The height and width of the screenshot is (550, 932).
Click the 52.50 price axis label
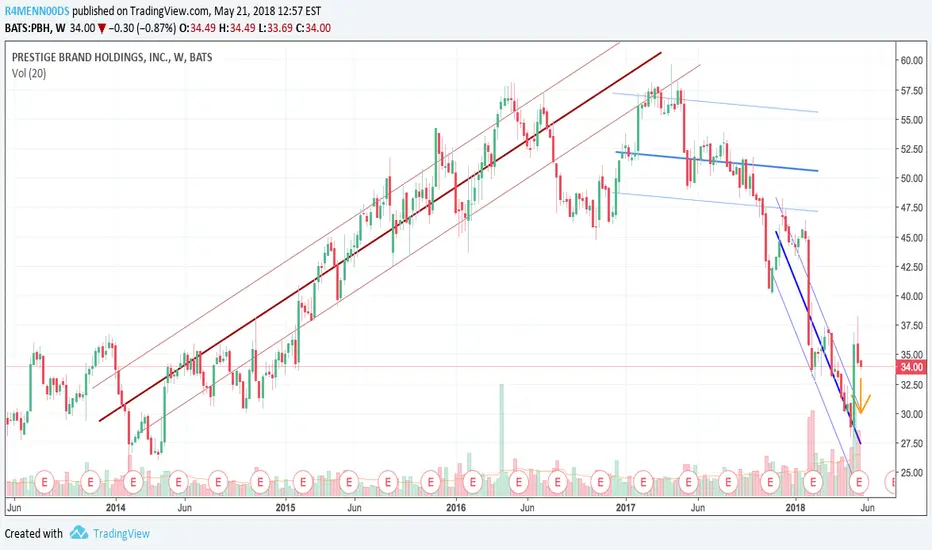(911, 149)
